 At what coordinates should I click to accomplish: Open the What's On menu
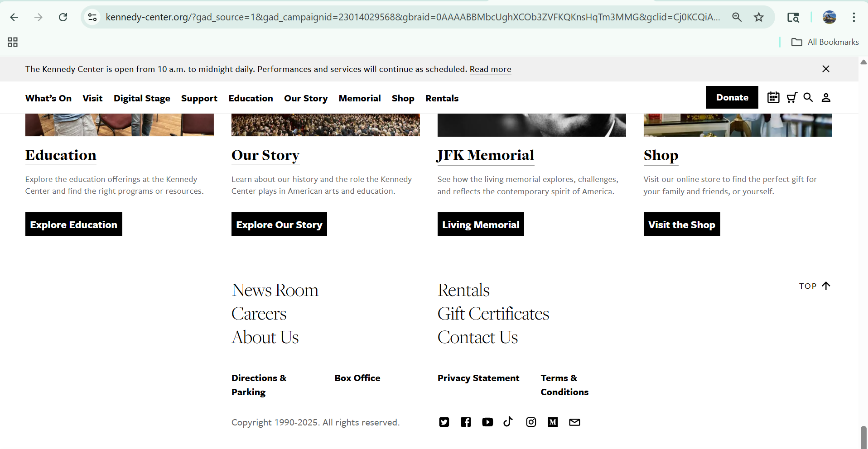click(x=48, y=98)
